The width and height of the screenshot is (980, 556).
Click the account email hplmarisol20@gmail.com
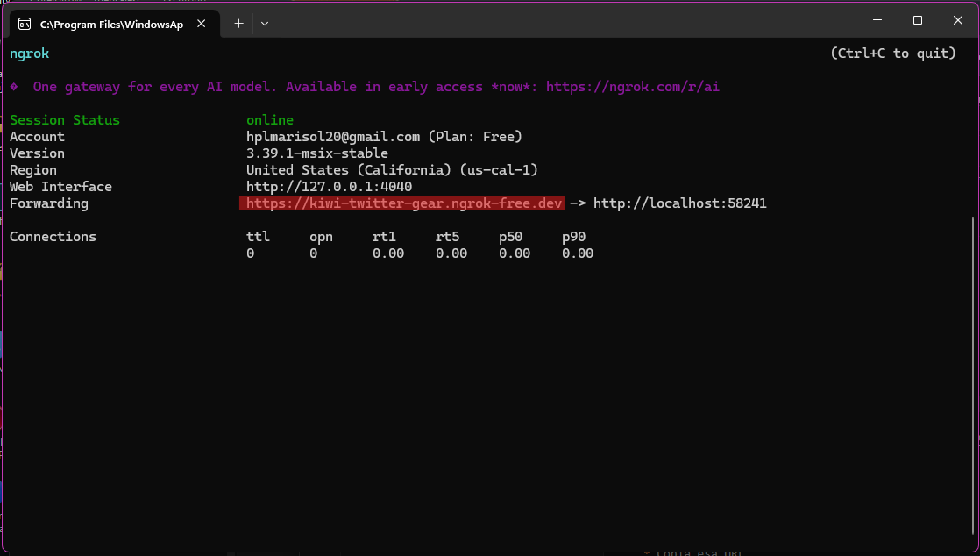pos(333,136)
